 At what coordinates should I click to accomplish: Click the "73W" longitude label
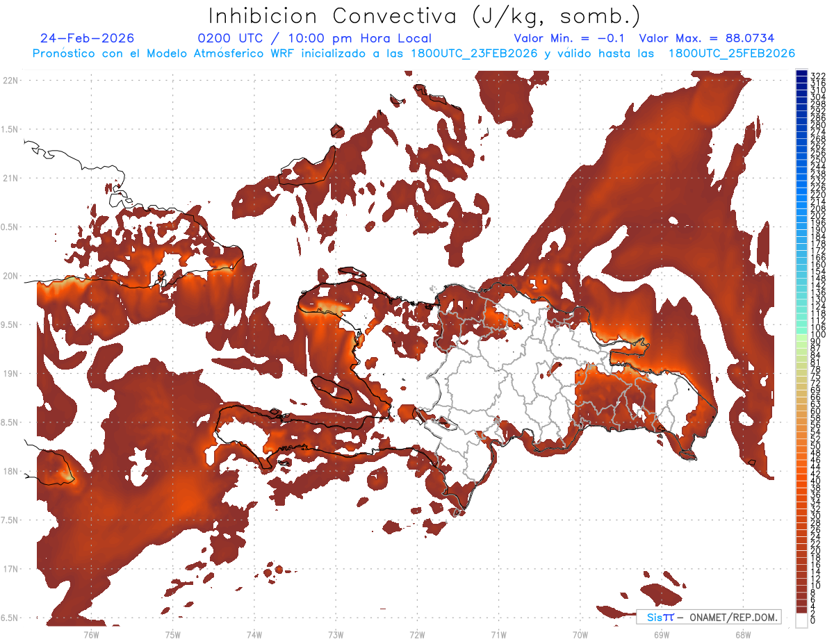pyautogui.click(x=335, y=635)
